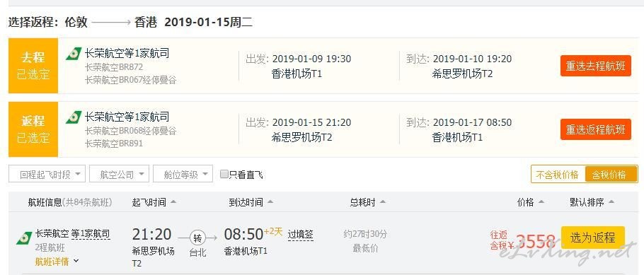
Task: Click 默认排序 default sort header
Action: tap(592, 202)
